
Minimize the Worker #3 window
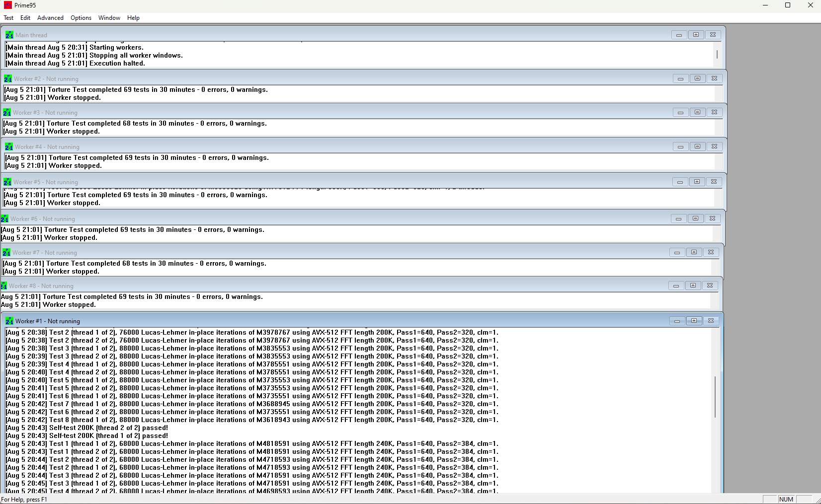680,112
